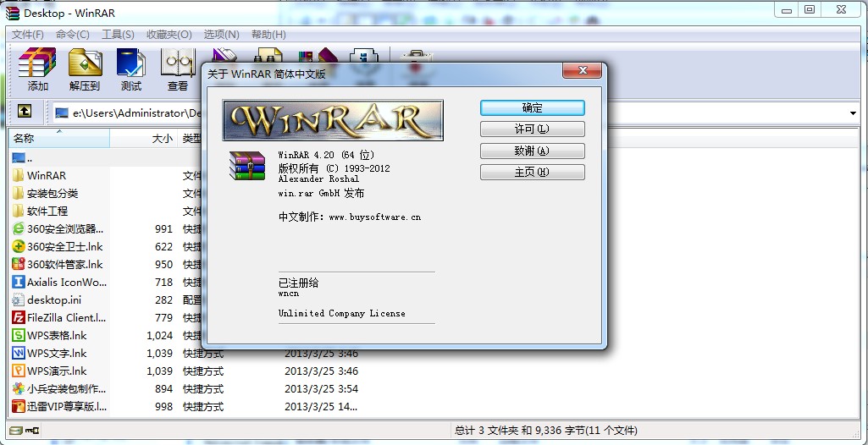This screenshot has width=868, height=445.
Task: Click the 主页(H) homepage button
Action: (532, 173)
